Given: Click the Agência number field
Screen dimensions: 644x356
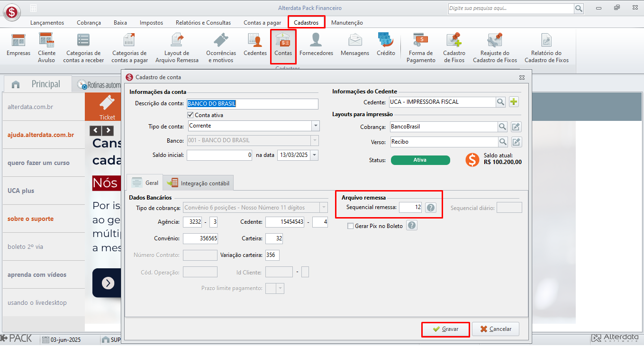Looking at the screenshot, I should pyautogui.click(x=193, y=222).
